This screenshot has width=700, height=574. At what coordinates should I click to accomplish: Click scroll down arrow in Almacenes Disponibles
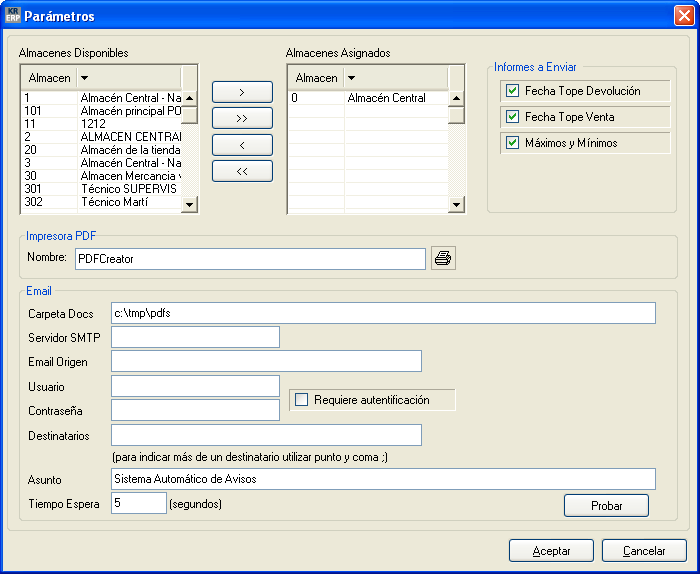189,205
